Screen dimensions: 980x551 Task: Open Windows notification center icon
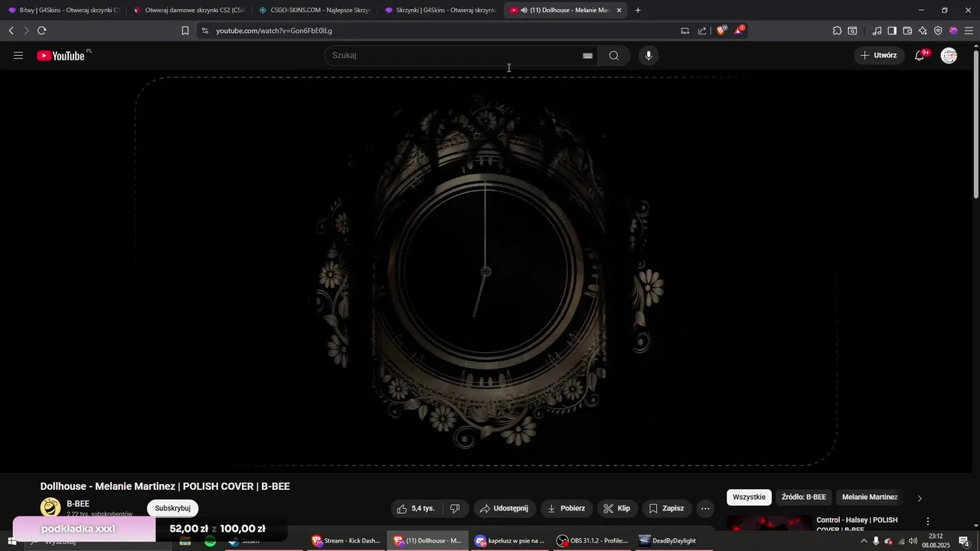pyautogui.click(x=965, y=541)
